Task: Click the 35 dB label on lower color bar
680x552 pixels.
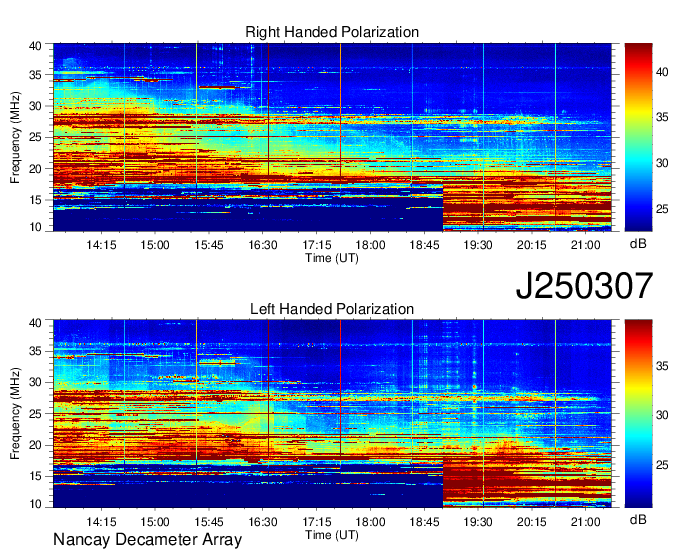Action: click(662, 366)
